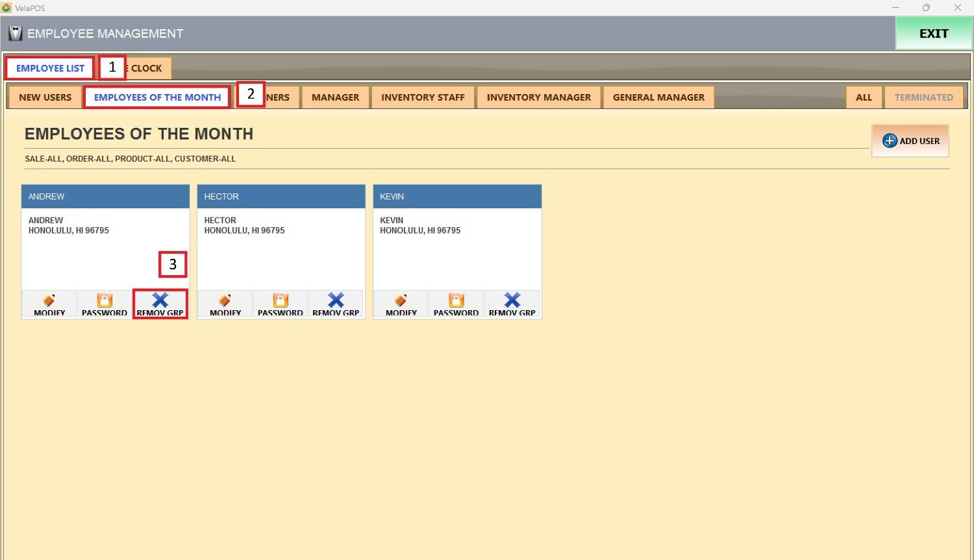Open the Inventory Staff tab

coord(423,97)
